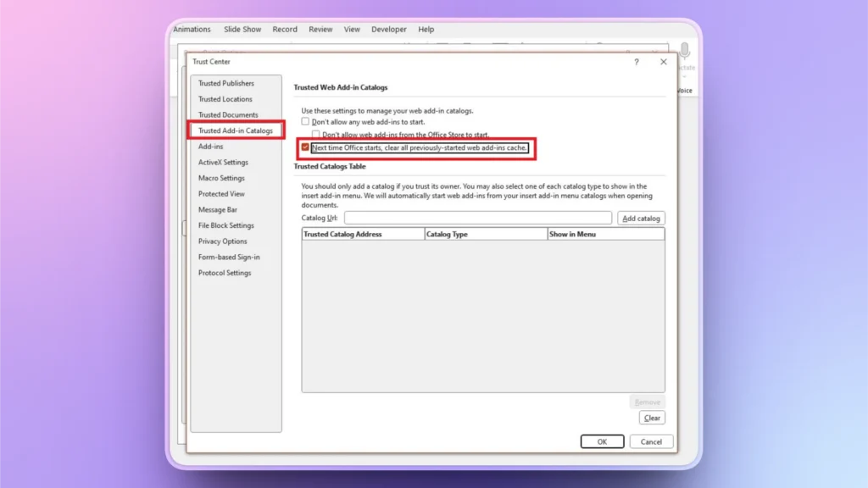
Task: Click inside the Catalog Url field
Action: coord(479,218)
